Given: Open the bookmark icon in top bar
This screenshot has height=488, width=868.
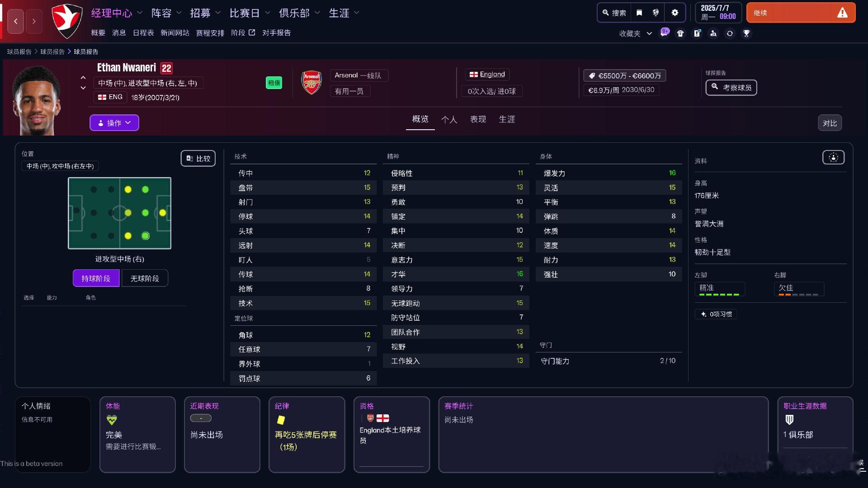Looking at the screenshot, I should [639, 13].
